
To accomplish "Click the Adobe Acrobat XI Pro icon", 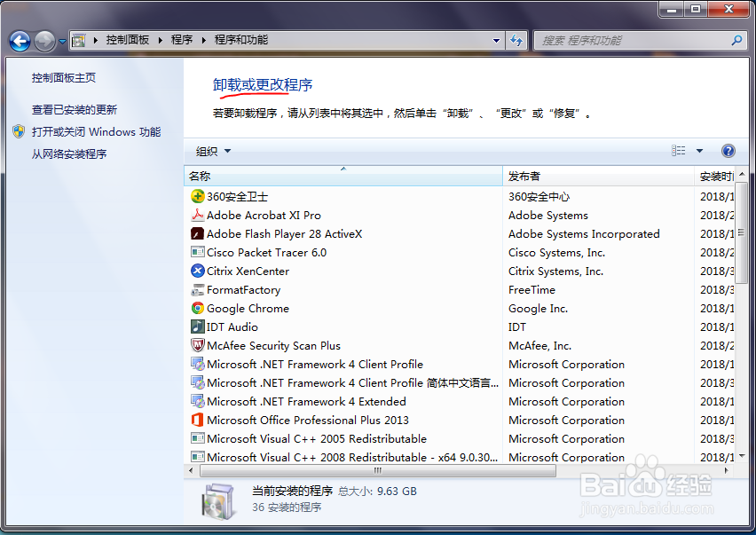I will 198,215.
